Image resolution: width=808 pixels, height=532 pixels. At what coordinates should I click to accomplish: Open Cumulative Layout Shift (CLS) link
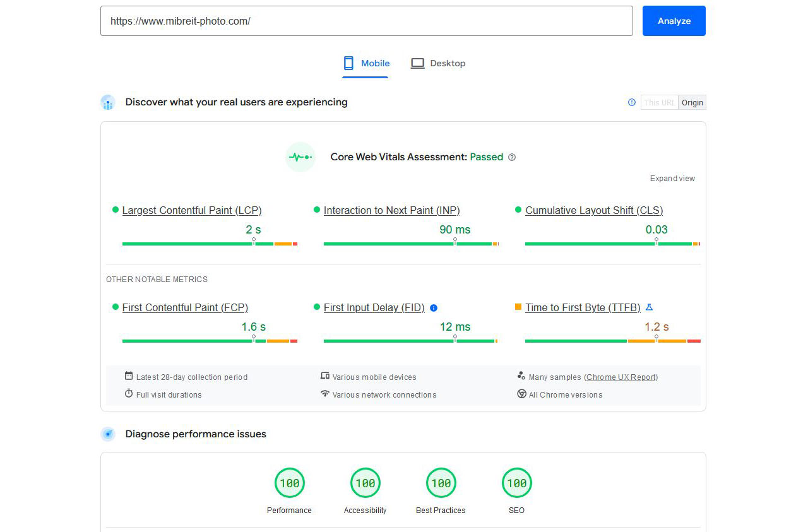[594, 211]
